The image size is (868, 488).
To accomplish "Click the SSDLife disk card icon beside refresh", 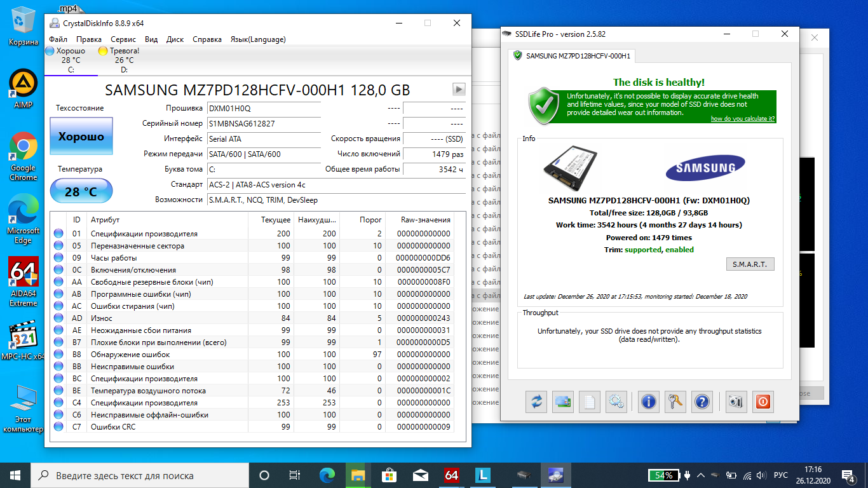I will click(563, 402).
